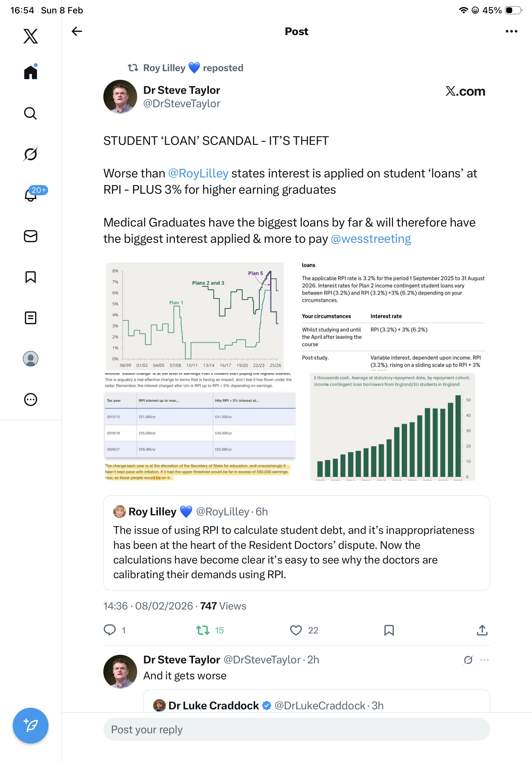Bookmark this post by Dr Steve Taylor
The height and width of the screenshot is (762, 532).
click(389, 630)
